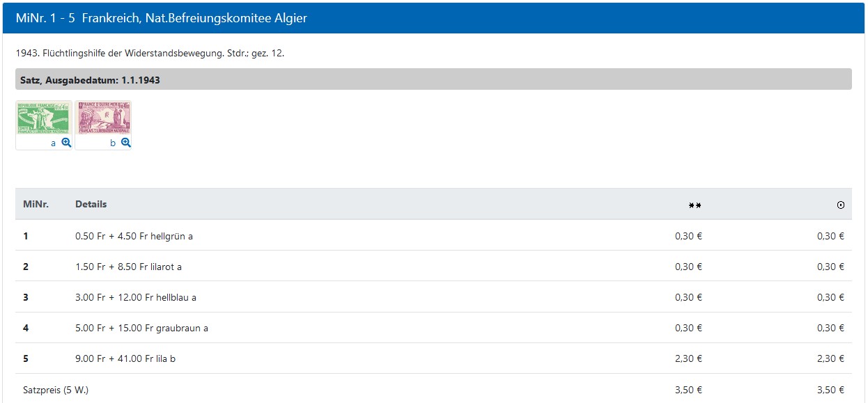Click the circled-dot used column icon
The image size is (868, 403).
point(840,205)
